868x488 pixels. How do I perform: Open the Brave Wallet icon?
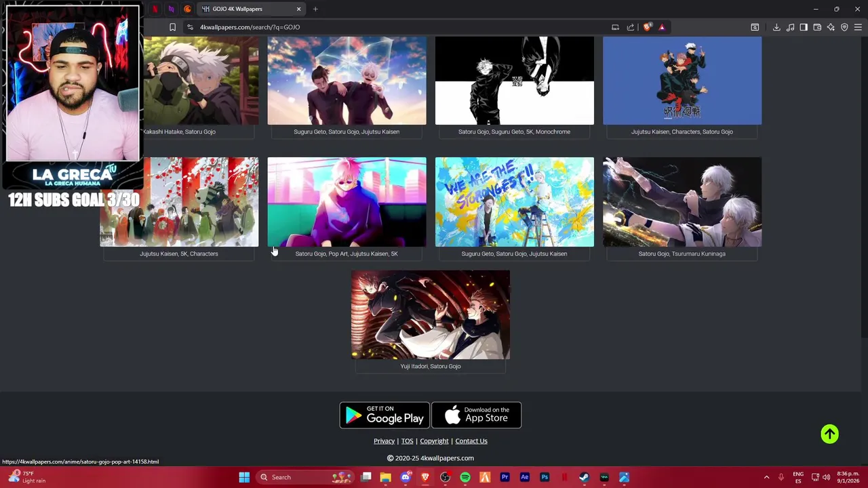click(817, 27)
